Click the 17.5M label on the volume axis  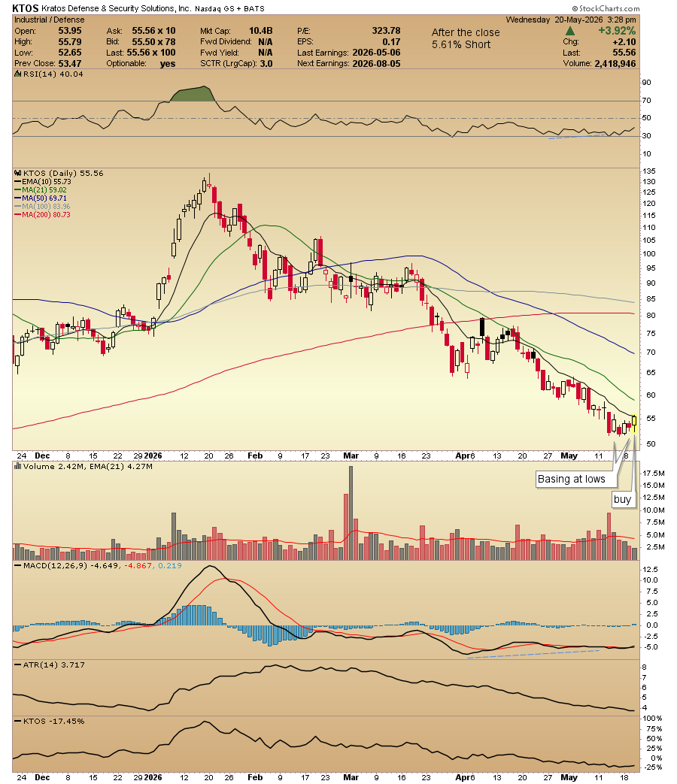pos(654,474)
